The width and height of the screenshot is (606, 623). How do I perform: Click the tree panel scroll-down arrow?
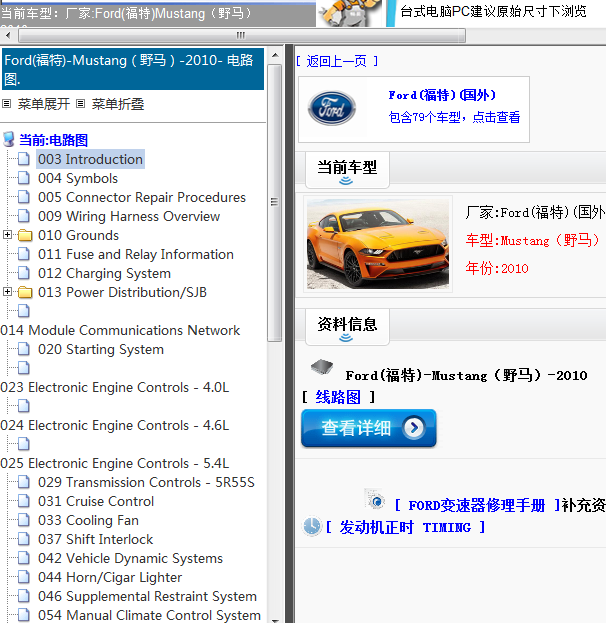pos(275,619)
